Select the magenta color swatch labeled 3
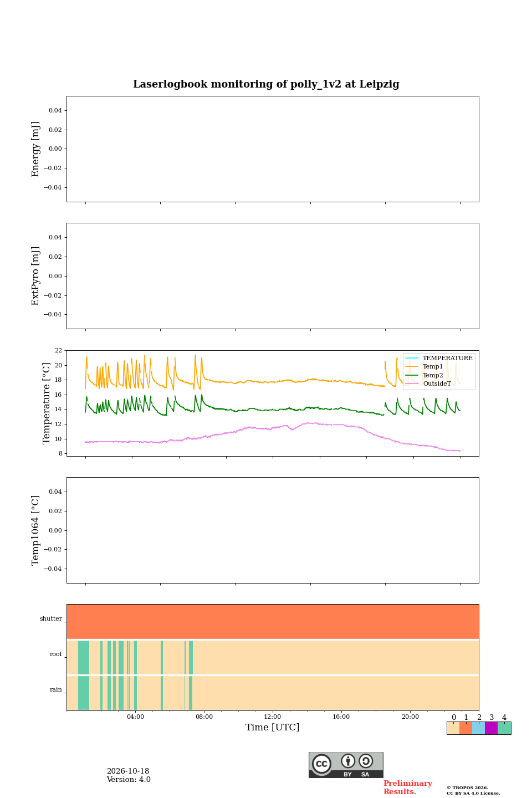This screenshot has width=532, height=798. 491,728
